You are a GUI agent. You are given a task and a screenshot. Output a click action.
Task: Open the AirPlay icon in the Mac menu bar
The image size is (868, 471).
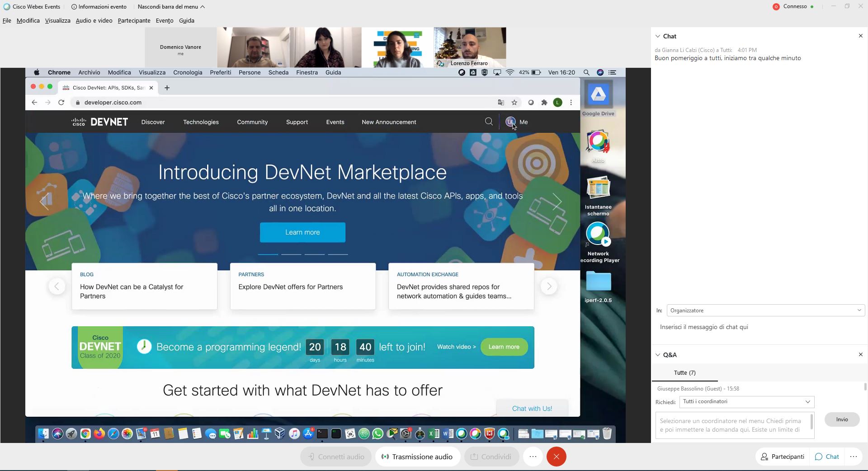pos(497,72)
